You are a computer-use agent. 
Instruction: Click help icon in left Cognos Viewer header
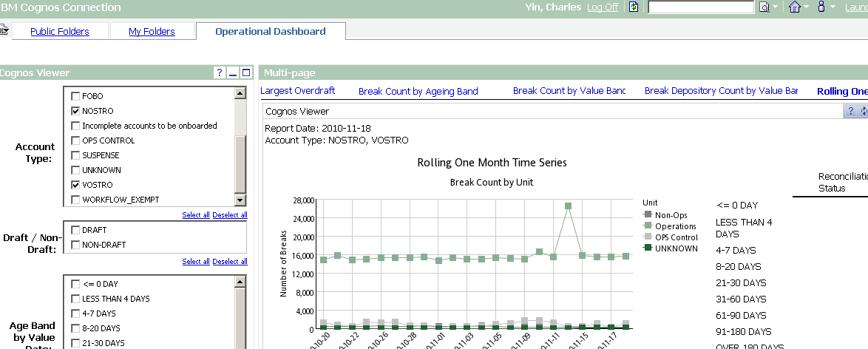(x=219, y=72)
